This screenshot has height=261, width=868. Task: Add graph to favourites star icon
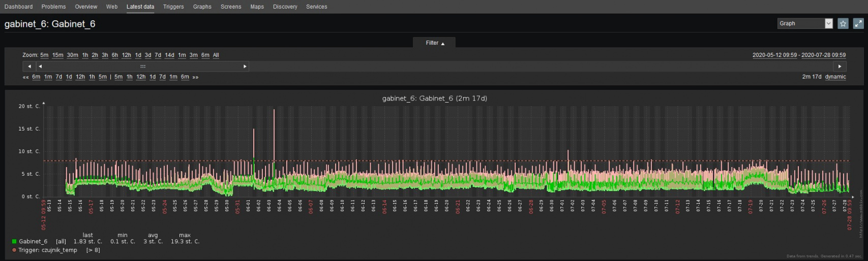point(843,23)
